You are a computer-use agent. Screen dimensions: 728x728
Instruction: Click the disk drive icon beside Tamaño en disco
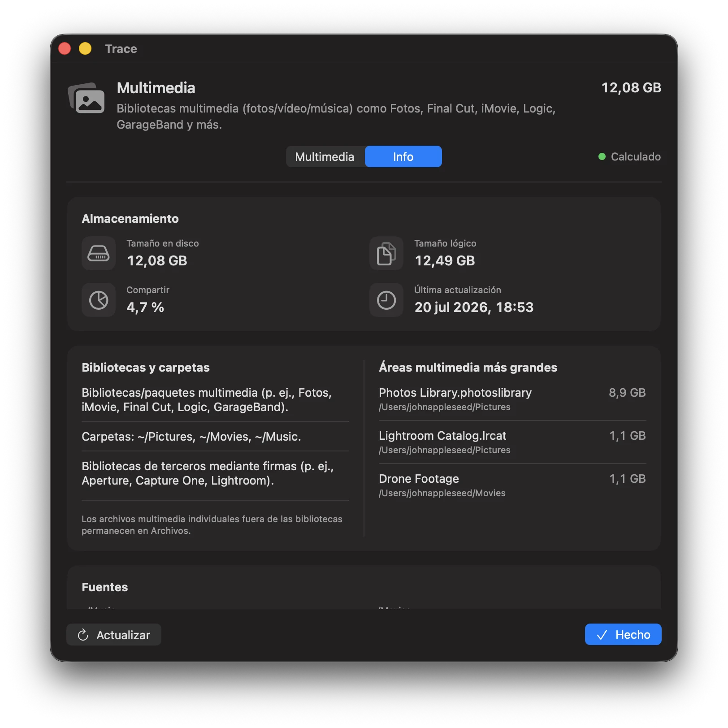[99, 253]
